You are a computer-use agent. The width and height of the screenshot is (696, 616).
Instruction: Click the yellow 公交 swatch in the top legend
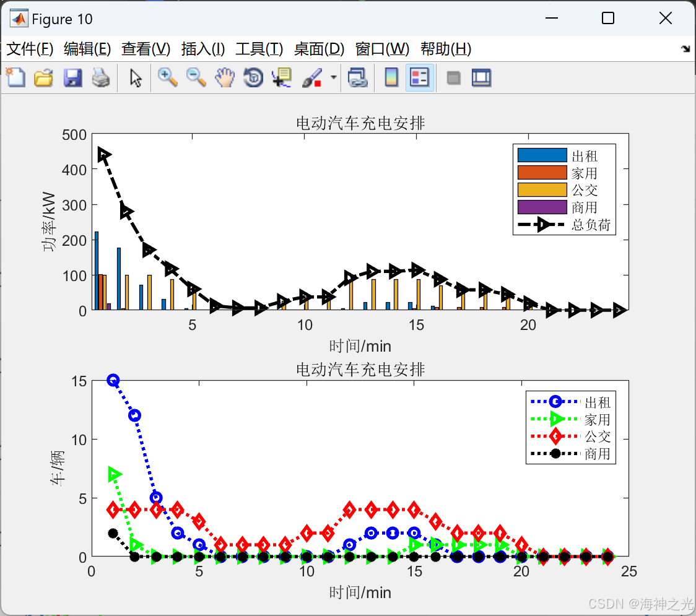pos(542,189)
